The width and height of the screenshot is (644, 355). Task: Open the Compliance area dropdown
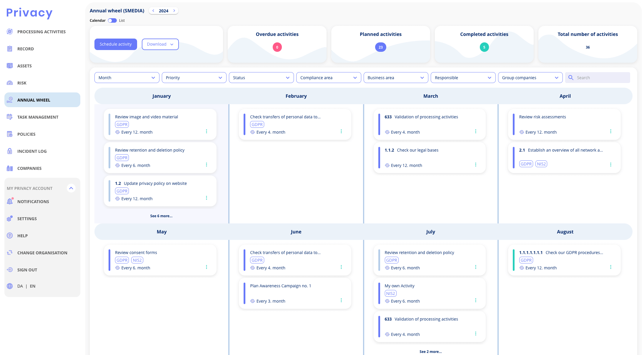coord(329,77)
